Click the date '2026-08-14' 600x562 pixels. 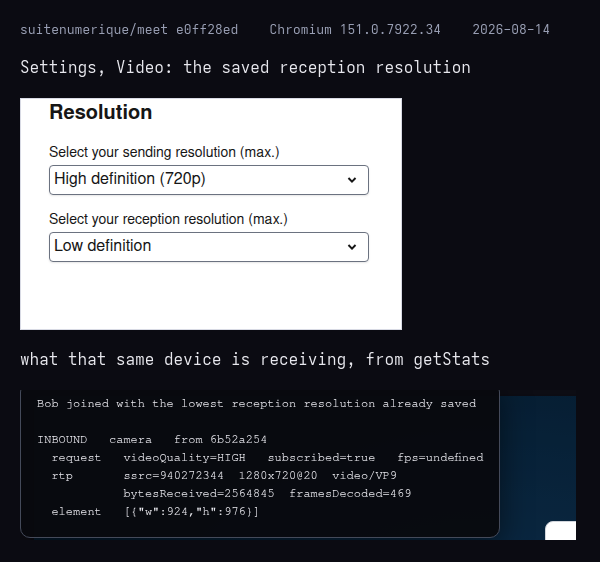[x=511, y=29]
